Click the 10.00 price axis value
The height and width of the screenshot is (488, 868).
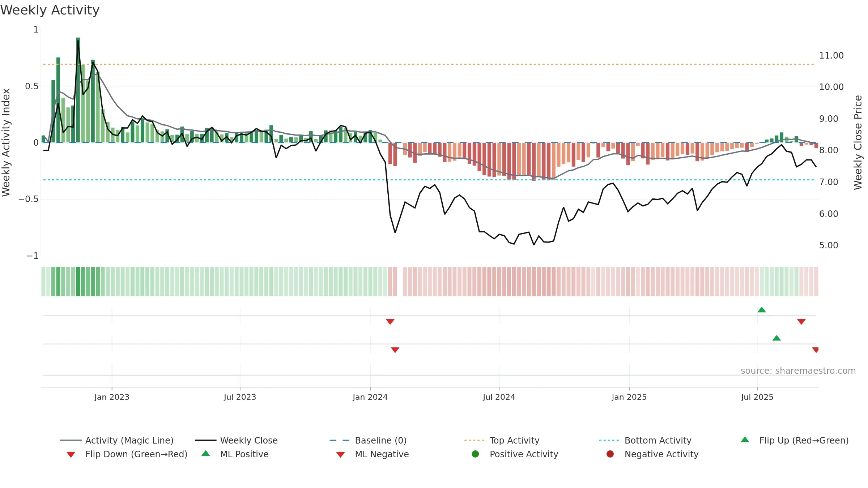(x=831, y=87)
